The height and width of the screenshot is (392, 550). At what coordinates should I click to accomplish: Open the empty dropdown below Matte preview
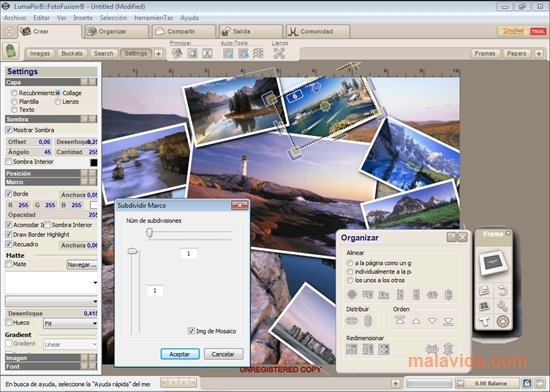(52, 301)
